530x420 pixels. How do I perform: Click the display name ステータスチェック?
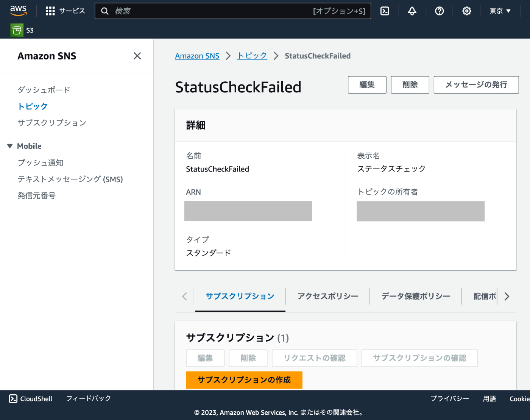coord(391,169)
